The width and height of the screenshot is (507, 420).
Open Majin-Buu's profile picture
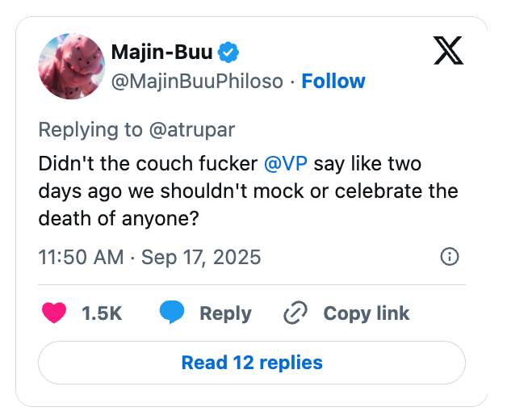coord(72,66)
